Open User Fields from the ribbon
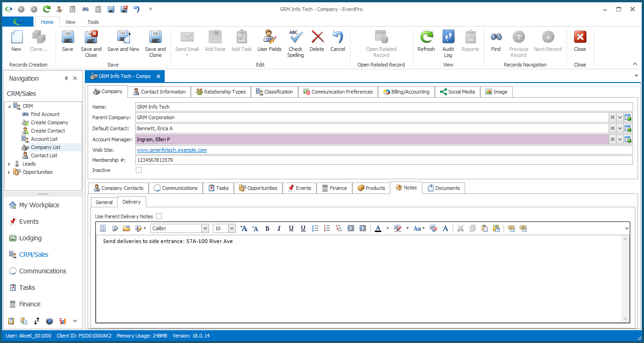 point(269,41)
